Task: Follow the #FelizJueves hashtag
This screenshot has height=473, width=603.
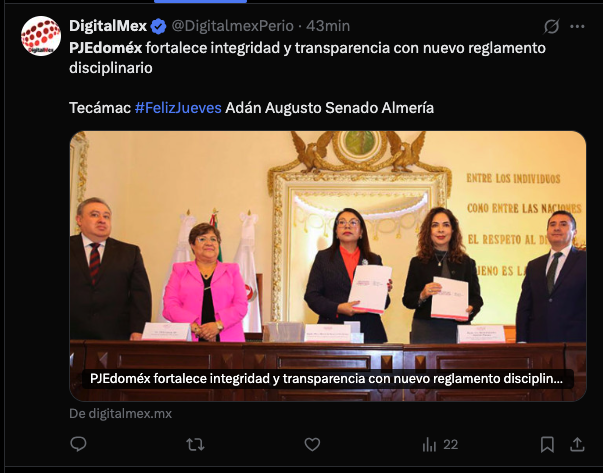Action: coord(178,108)
